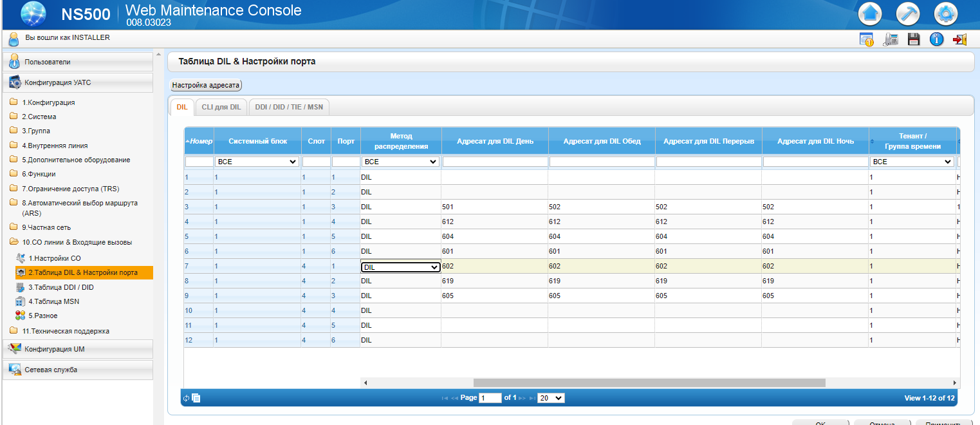980x425 pixels.
Task: Expand the Тенант / Группа времени filter
Action: click(912, 162)
